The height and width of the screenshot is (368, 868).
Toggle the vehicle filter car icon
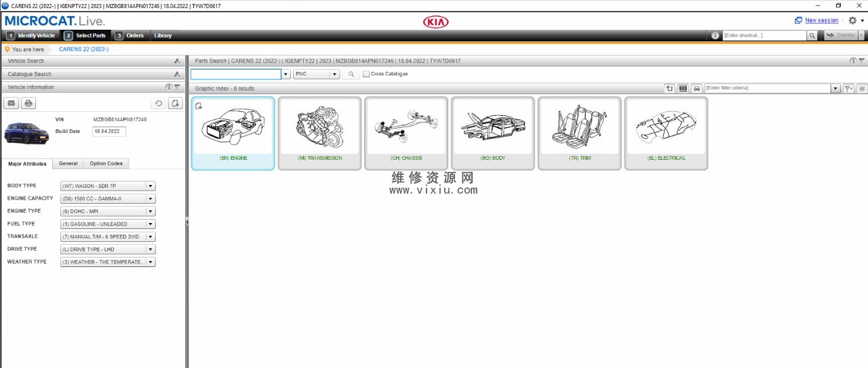point(696,88)
